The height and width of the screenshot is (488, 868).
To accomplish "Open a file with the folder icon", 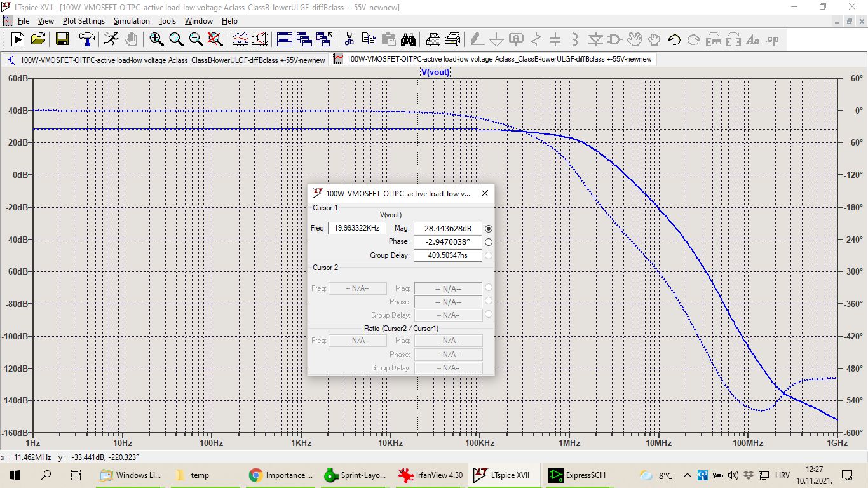I will point(37,39).
